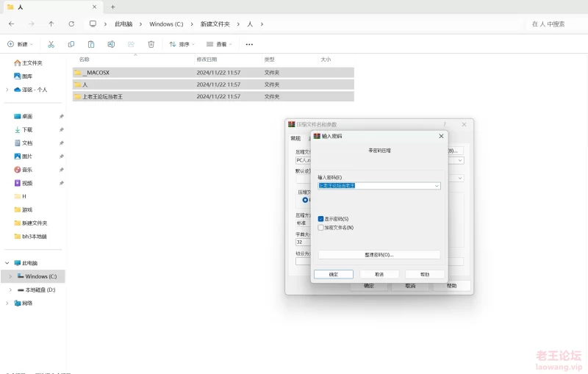Sort by the 类型 column header
Screen dimensions: 588x374
pos(269,60)
